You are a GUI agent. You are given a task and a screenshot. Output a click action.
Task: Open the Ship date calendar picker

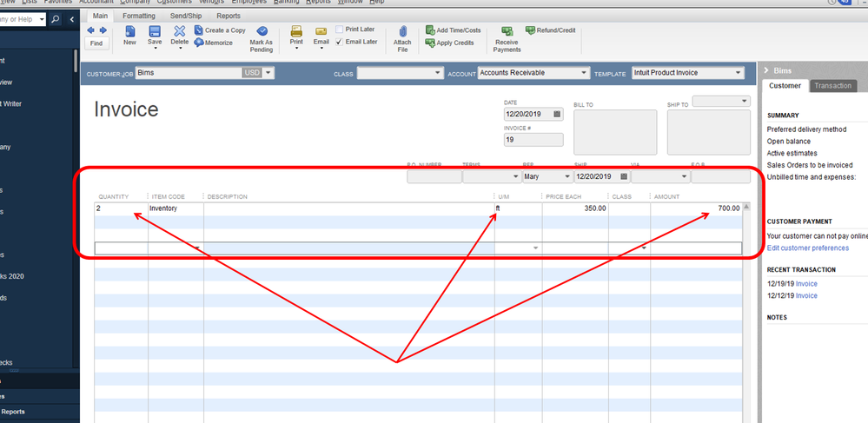click(624, 176)
